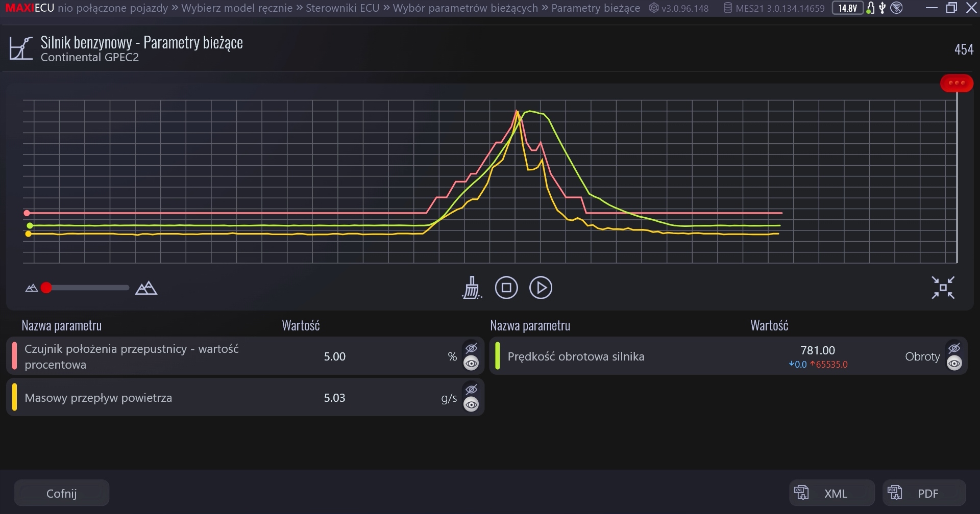Viewport: 980px width, 514px height.
Task: Click the USB connection status icon
Action: [882, 8]
